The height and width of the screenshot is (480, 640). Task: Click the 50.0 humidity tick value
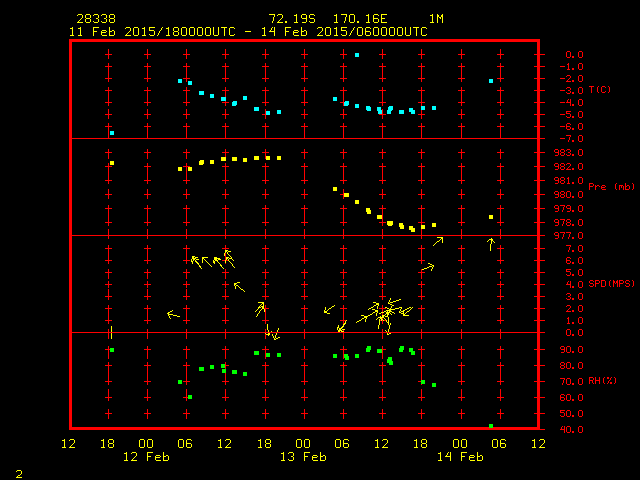[x=571, y=413]
